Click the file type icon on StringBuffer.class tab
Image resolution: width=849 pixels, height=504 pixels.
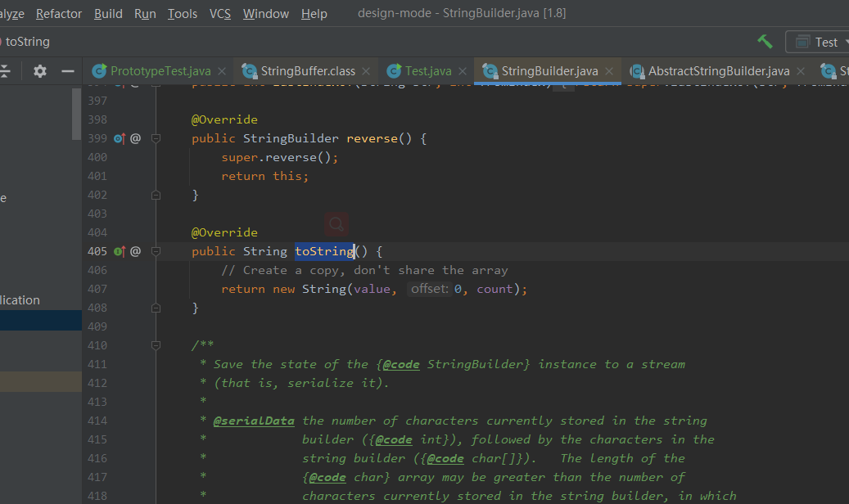(x=250, y=71)
